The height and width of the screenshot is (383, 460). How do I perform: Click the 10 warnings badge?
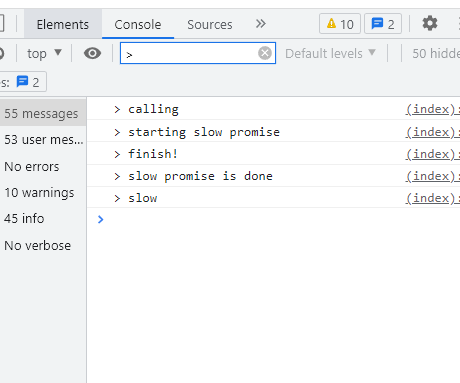point(340,24)
